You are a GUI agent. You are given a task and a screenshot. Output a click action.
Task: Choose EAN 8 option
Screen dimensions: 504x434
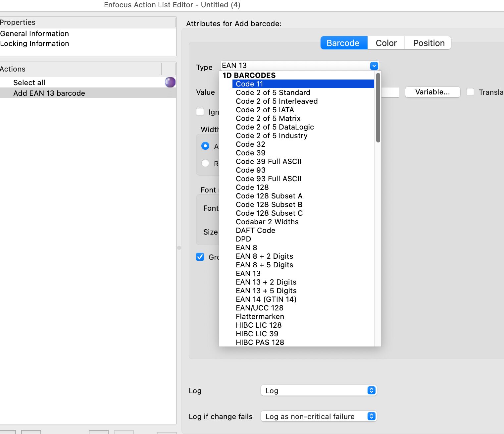pyautogui.click(x=246, y=247)
